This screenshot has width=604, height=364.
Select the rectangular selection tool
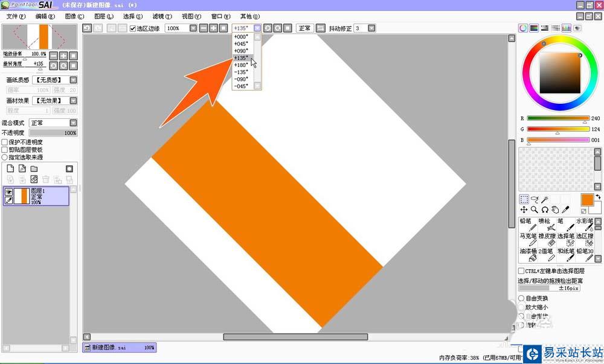click(524, 199)
